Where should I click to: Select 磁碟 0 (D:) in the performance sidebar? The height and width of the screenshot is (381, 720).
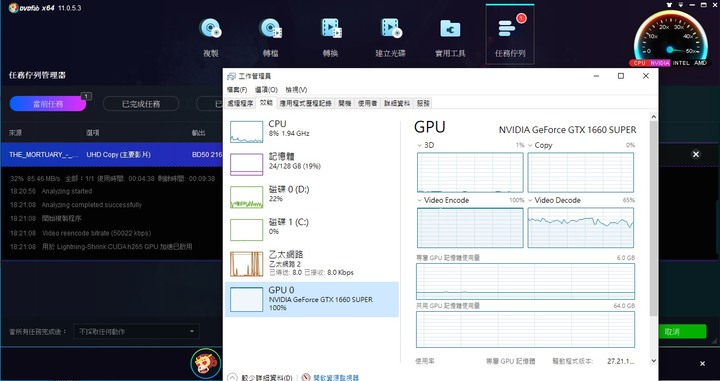pyautogui.click(x=312, y=197)
